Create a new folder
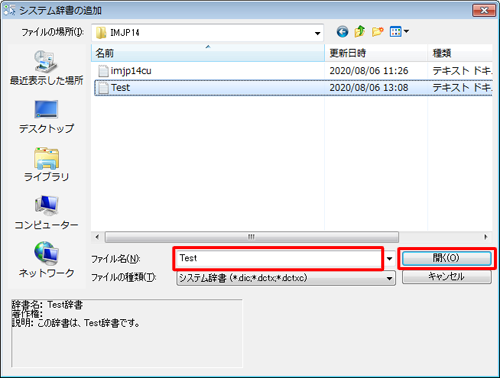The width and height of the screenshot is (500, 378). click(378, 32)
